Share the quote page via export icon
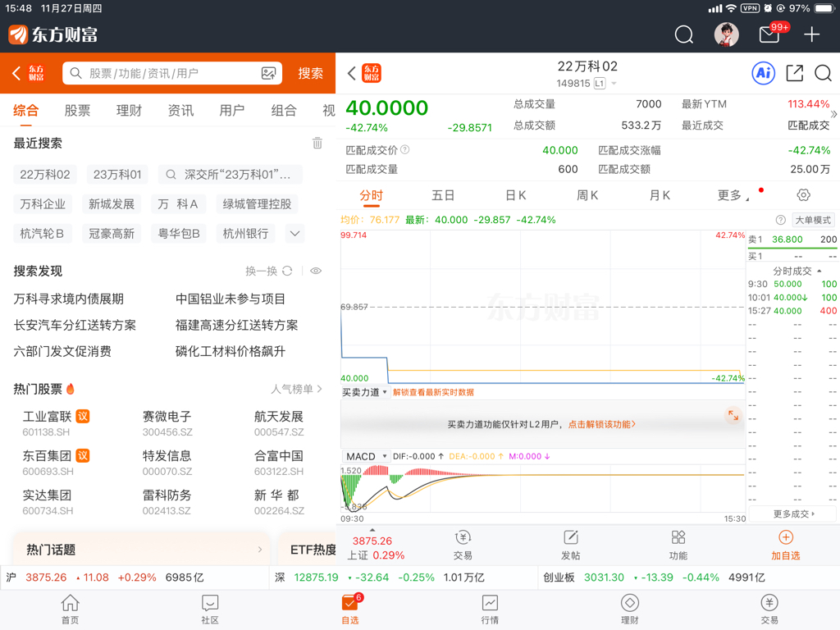The width and height of the screenshot is (840, 630). click(x=794, y=73)
